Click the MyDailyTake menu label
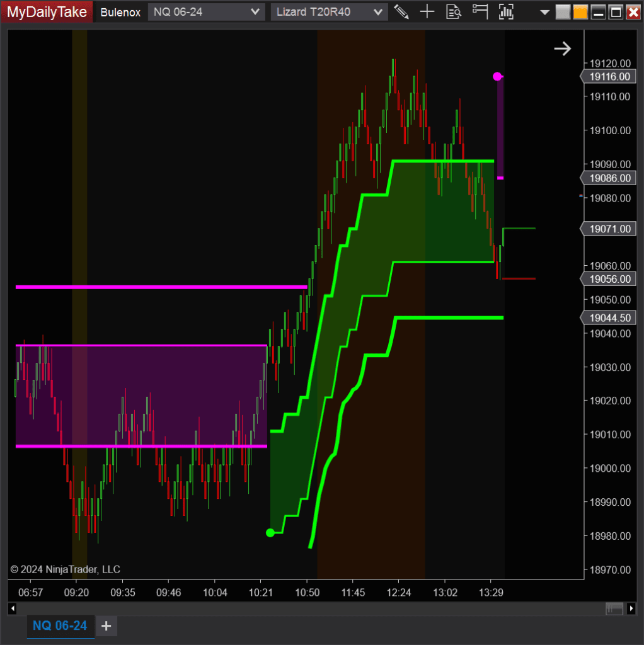The height and width of the screenshot is (645, 644). 44,11
